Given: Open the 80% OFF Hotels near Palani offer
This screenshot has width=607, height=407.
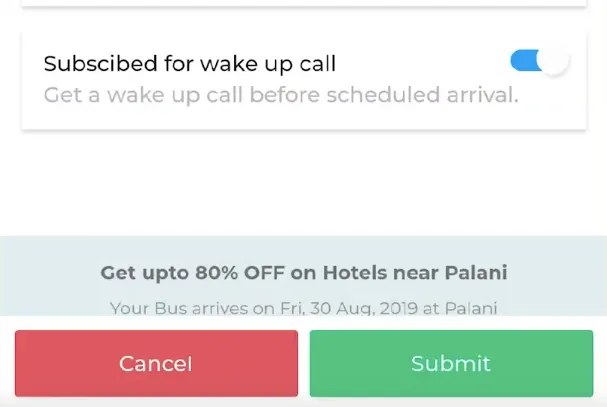Looking at the screenshot, I should click(x=303, y=272).
